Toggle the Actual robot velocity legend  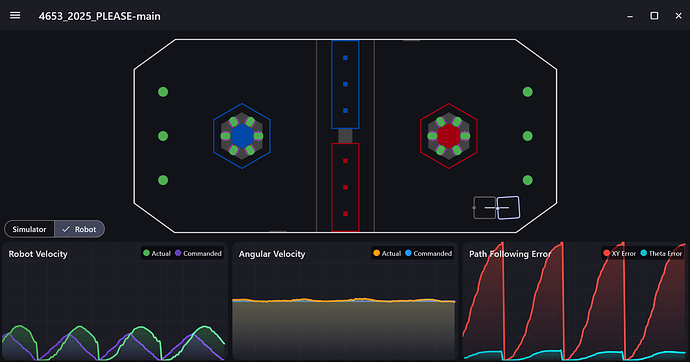tap(157, 253)
